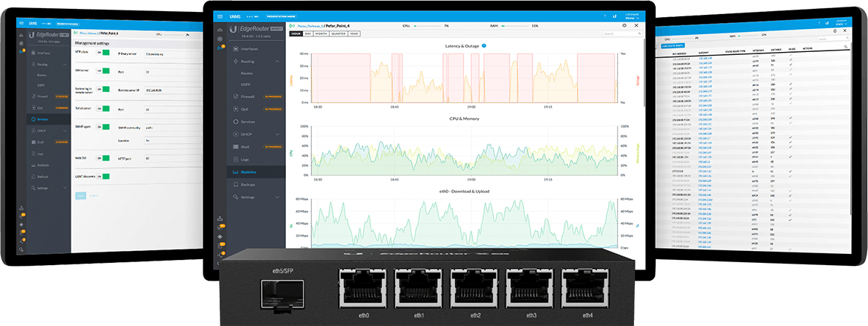Expand the DHCP chevron in left screen sidebar
This screenshot has height=326, width=868.
[x=65, y=131]
